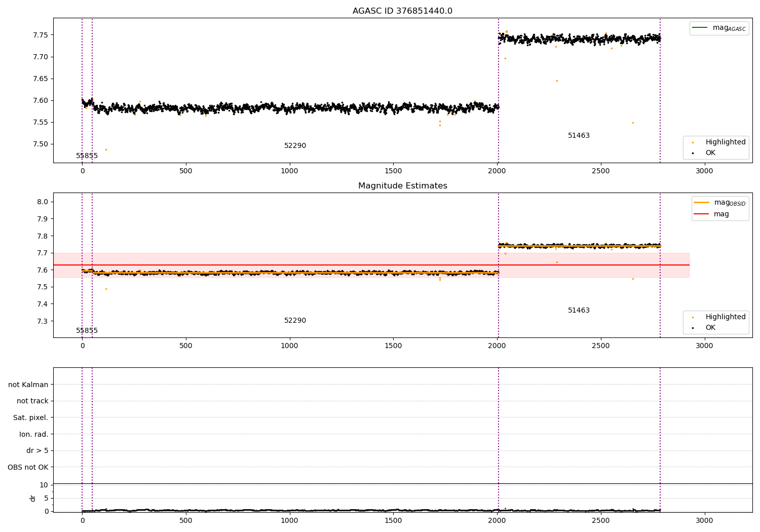The height and width of the screenshot is (532, 760).
Task: Click the 10 tick on the dr axis
Action: click(44, 485)
